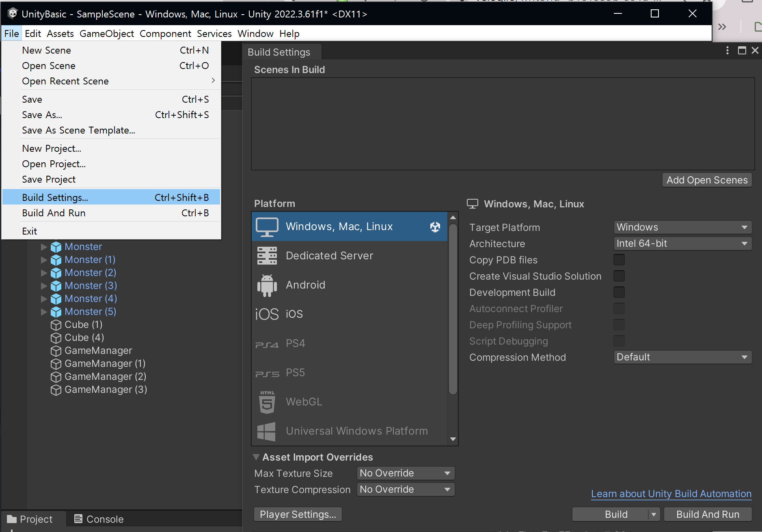The height and width of the screenshot is (532, 762).
Task: Click the iOS platform logo icon
Action: coord(267,314)
